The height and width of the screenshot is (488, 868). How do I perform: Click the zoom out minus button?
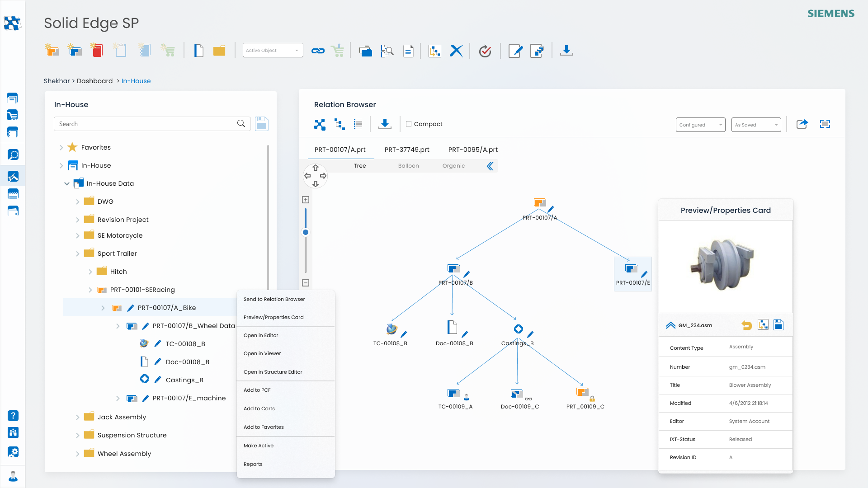pyautogui.click(x=306, y=283)
